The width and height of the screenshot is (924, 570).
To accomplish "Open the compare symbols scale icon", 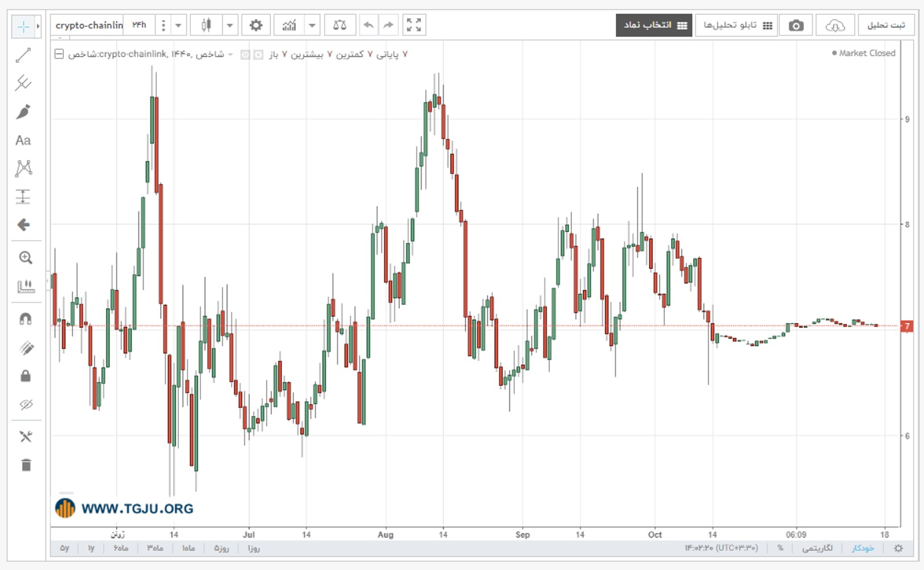I will click(340, 25).
